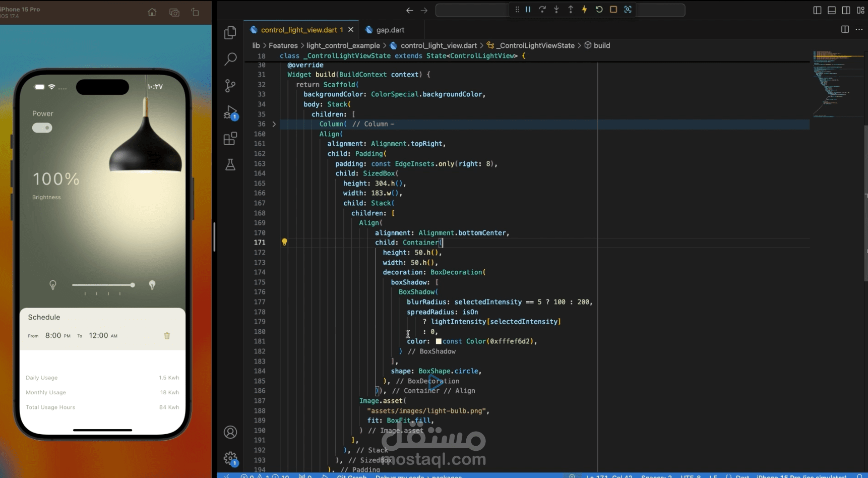The width and height of the screenshot is (868, 478).
Task: Expand the folded Column block on line 36
Action: pos(274,124)
